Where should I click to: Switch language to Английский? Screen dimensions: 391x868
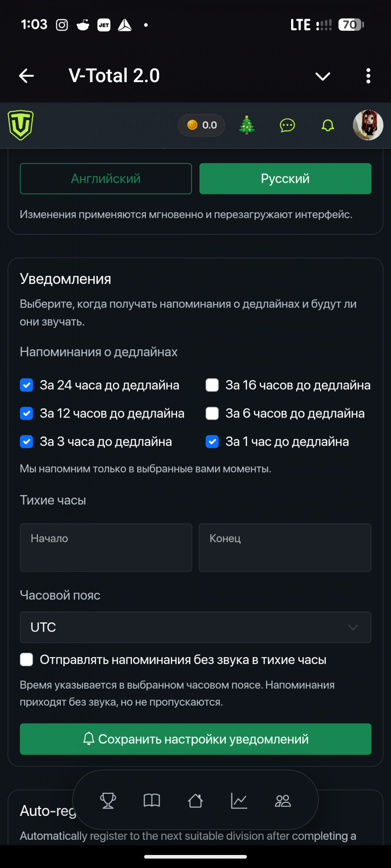point(106,178)
